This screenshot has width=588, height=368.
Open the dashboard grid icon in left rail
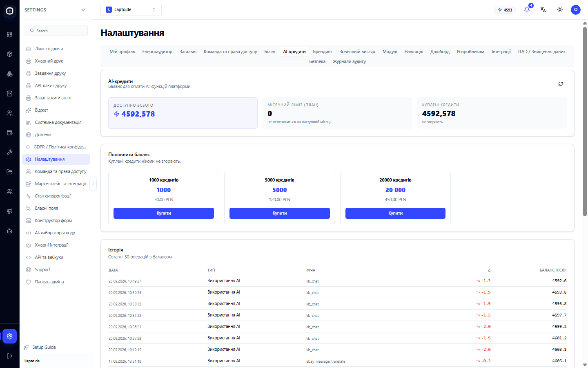(x=10, y=35)
